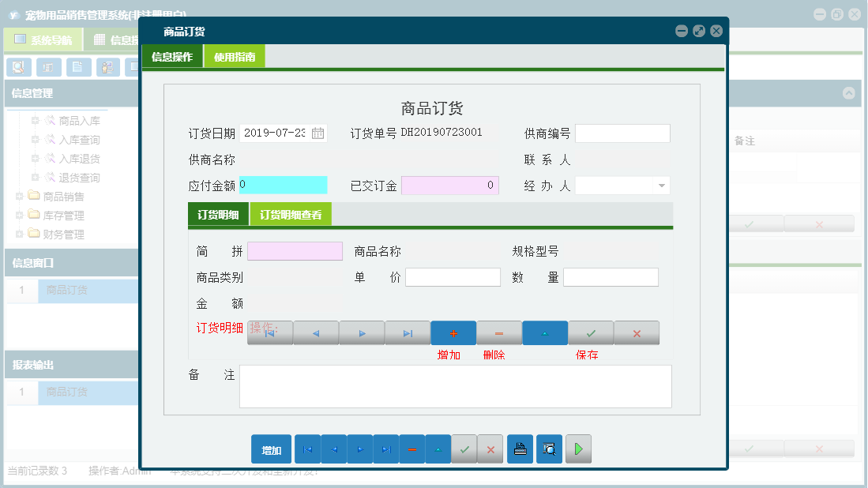Image resolution: width=868 pixels, height=488 pixels.
Task: Cancel edits with the red X icon
Action: [x=490, y=449]
